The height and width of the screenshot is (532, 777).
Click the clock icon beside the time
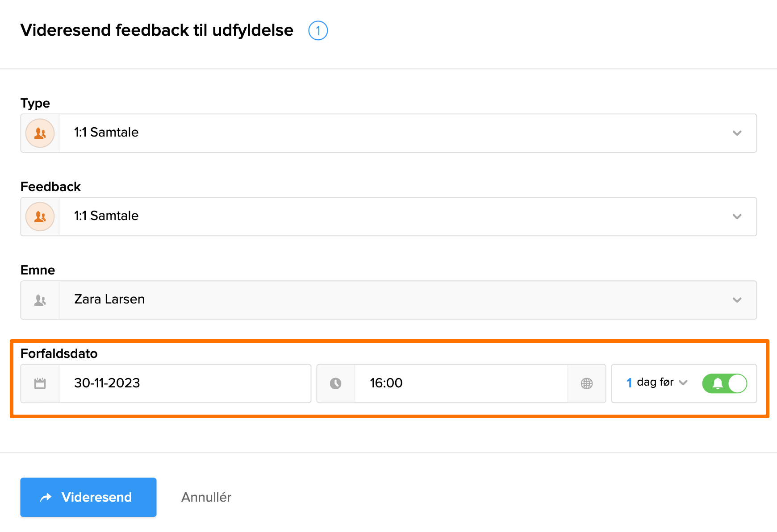click(x=336, y=383)
